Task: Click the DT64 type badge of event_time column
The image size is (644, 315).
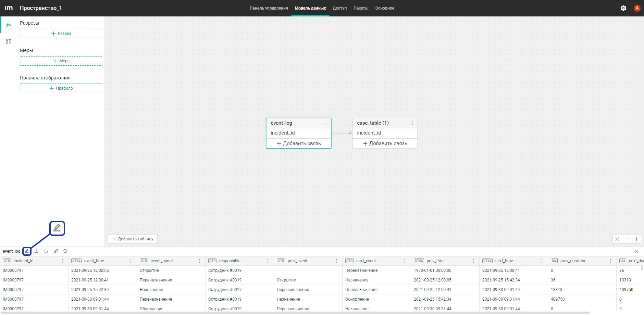Action: coord(76,261)
